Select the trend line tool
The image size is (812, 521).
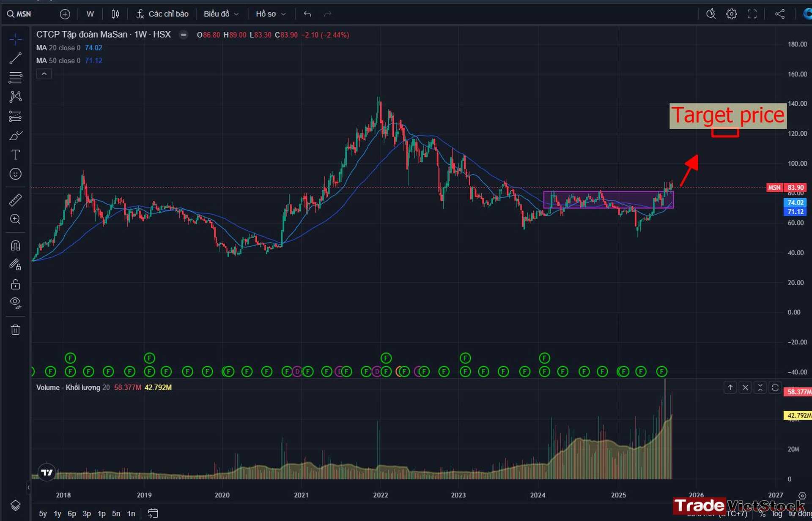pyautogui.click(x=16, y=58)
